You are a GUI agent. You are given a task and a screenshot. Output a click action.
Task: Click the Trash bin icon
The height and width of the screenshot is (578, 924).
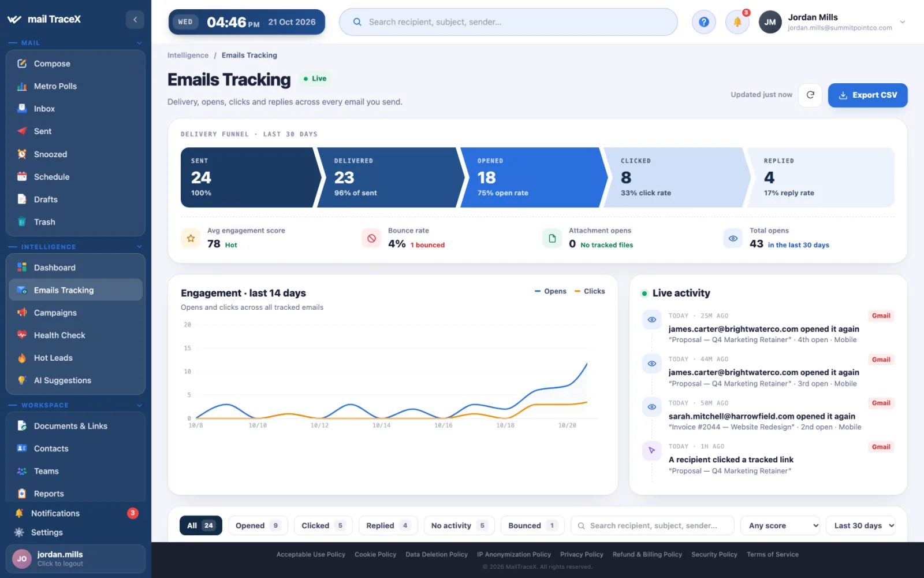pos(22,222)
